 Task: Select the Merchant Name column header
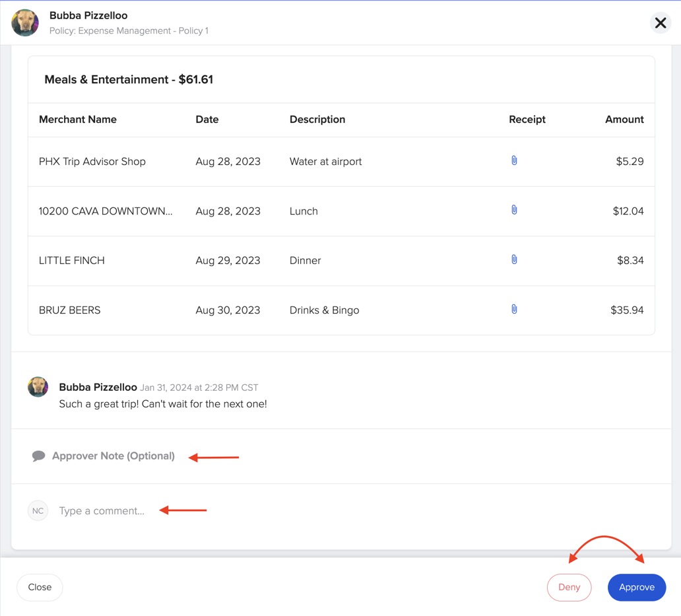[77, 120]
